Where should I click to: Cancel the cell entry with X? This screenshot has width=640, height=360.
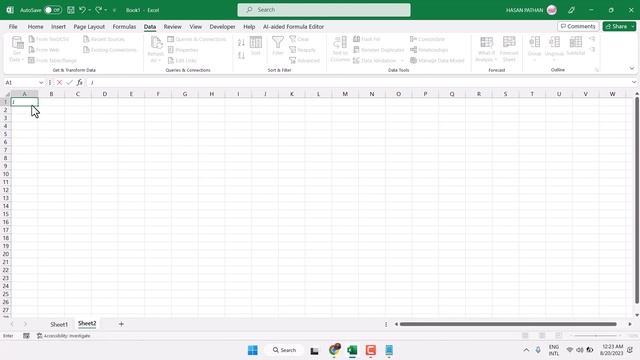[x=60, y=82]
